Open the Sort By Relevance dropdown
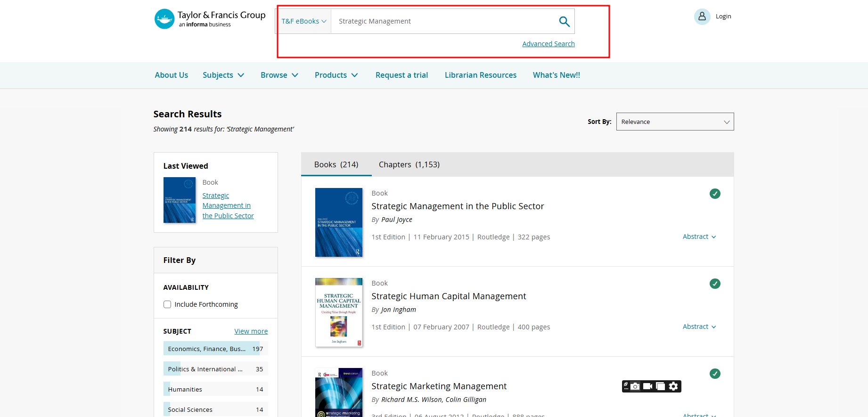 pos(674,122)
